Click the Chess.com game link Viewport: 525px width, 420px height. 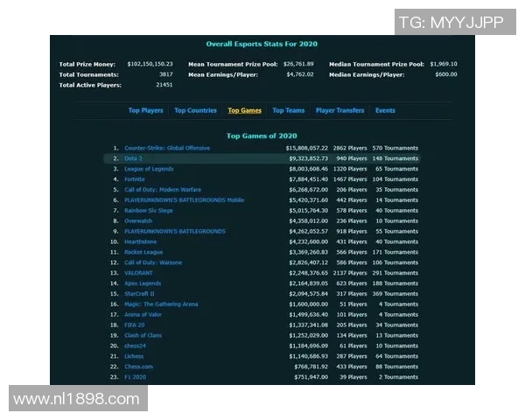[x=138, y=367]
